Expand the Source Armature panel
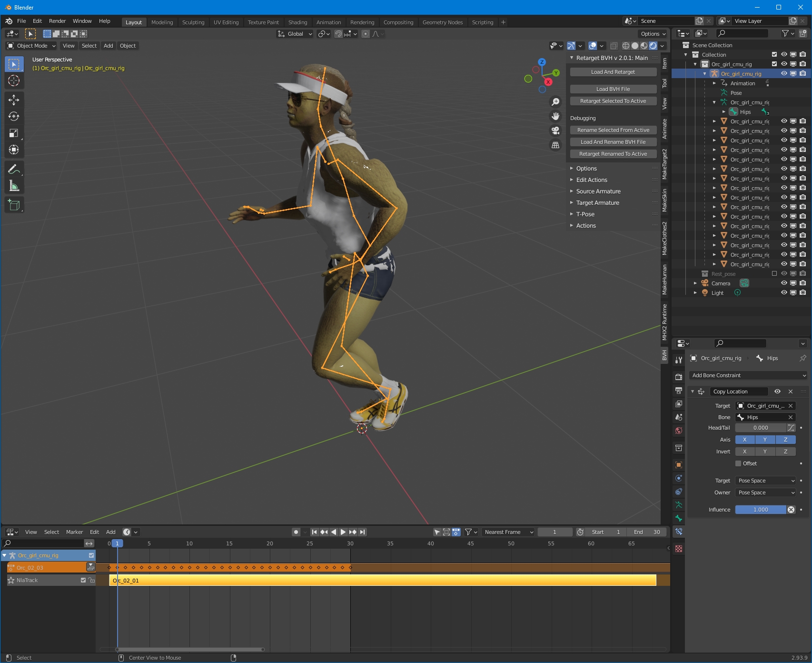The width and height of the screenshot is (812, 663). pyautogui.click(x=598, y=191)
